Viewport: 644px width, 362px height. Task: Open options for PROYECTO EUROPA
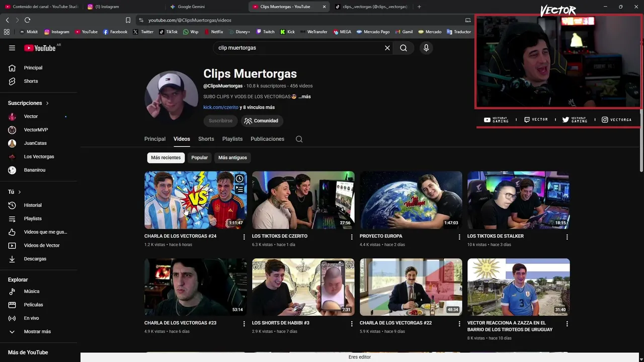click(459, 237)
